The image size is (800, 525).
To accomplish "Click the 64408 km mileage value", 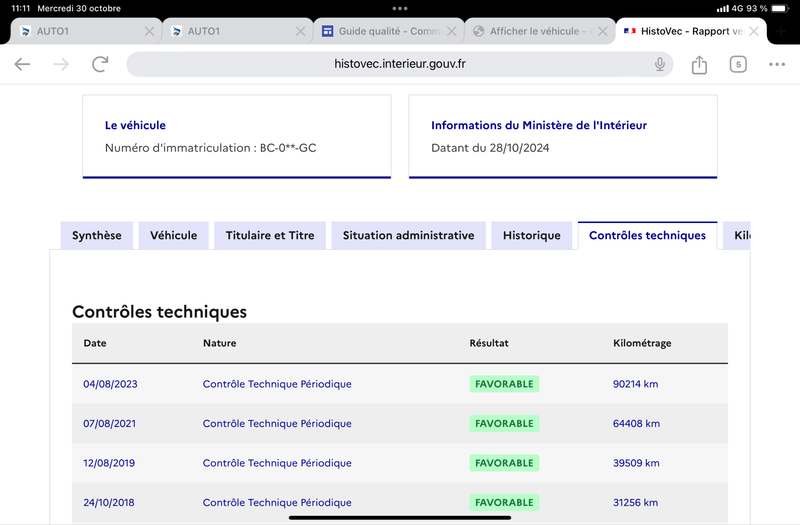I will pyautogui.click(x=636, y=423).
